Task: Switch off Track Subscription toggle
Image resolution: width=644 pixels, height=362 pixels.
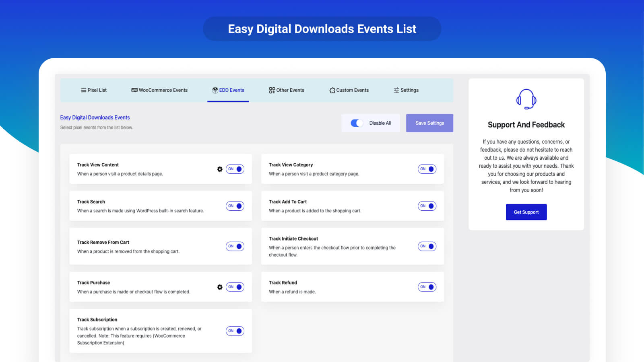Action: (x=235, y=331)
